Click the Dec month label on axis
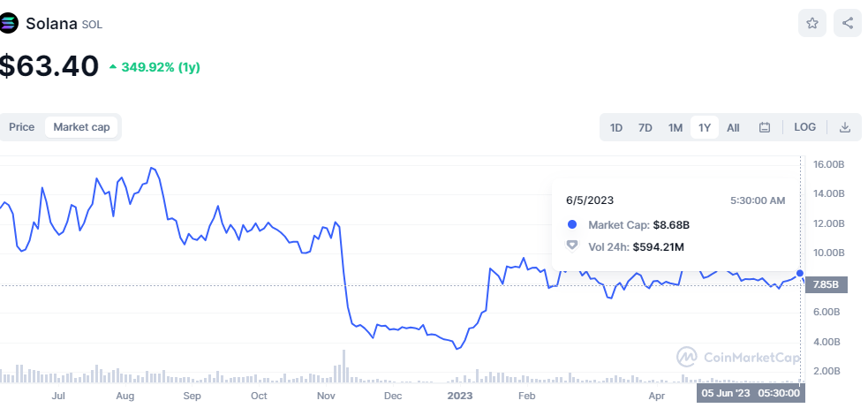 (x=392, y=396)
